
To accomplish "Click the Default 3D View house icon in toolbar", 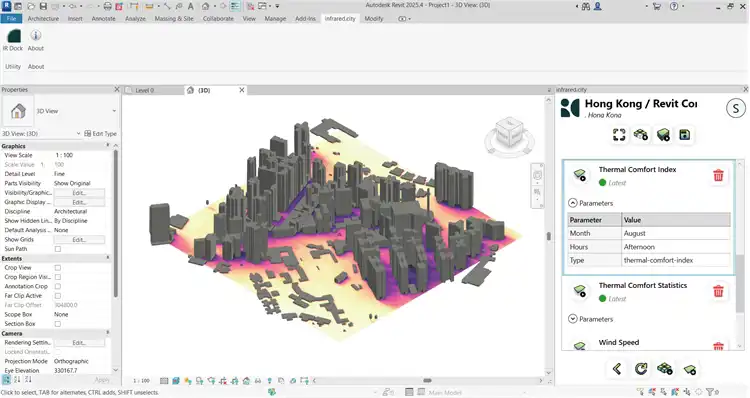I will [x=205, y=6].
